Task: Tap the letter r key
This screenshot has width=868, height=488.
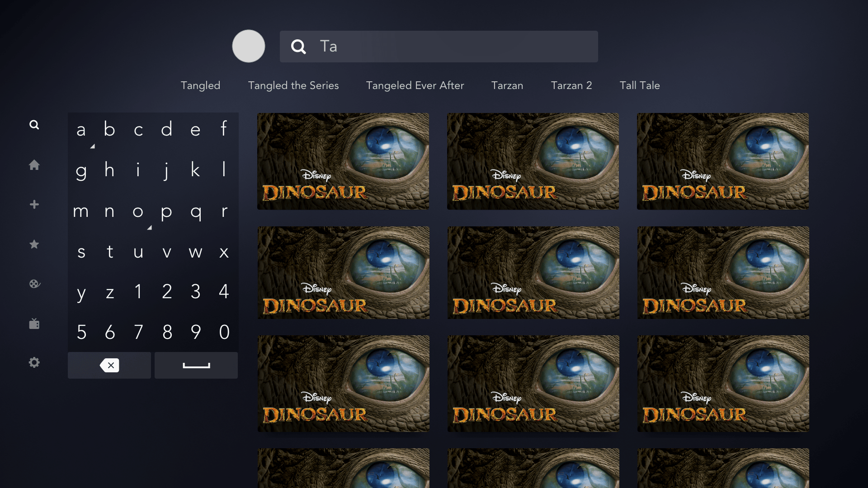Action: pyautogui.click(x=224, y=211)
